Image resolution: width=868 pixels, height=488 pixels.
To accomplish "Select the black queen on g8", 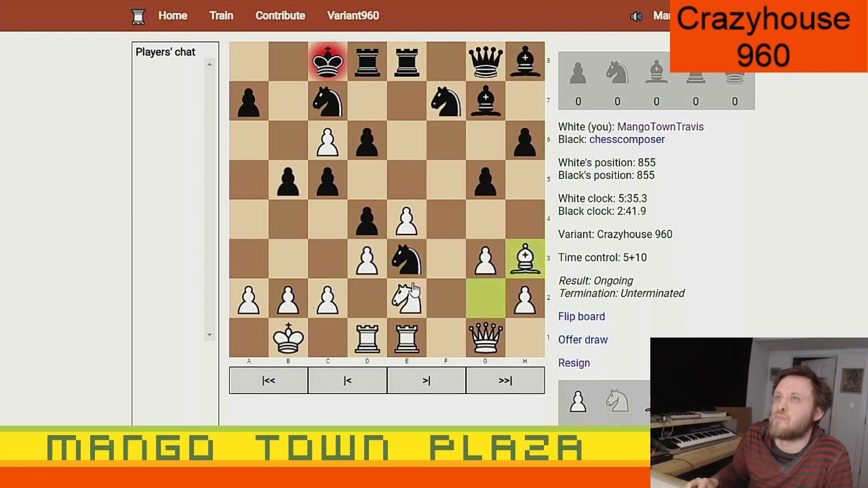I will coord(486,62).
